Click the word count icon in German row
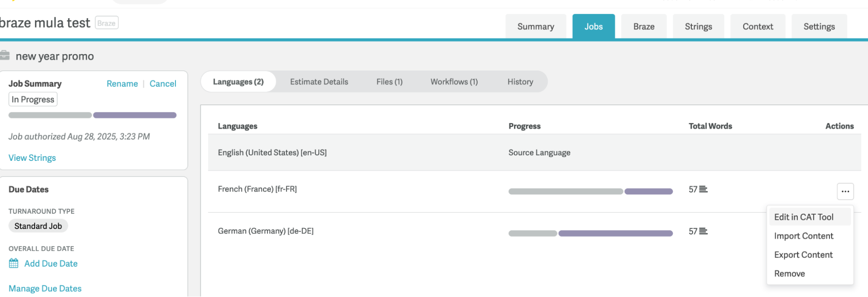The width and height of the screenshot is (868, 297). [x=703, y=232]
